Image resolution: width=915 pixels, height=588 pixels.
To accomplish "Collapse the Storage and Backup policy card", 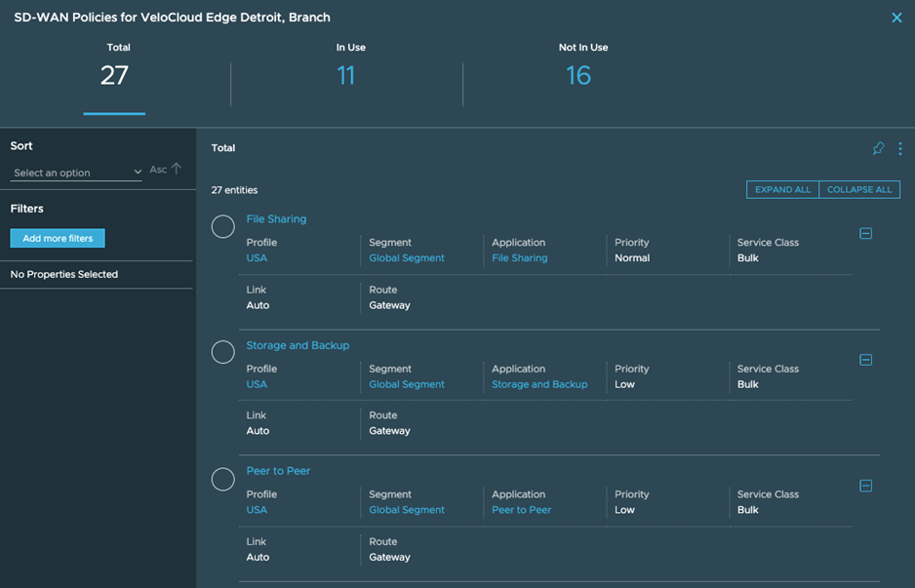I will (x=865, y=360).
